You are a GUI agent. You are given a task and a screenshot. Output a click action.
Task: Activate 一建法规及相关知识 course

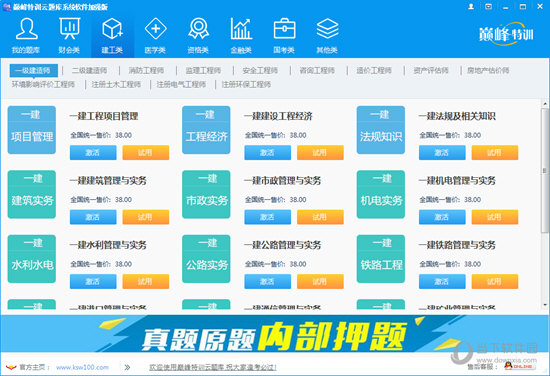tap(442, 153)
